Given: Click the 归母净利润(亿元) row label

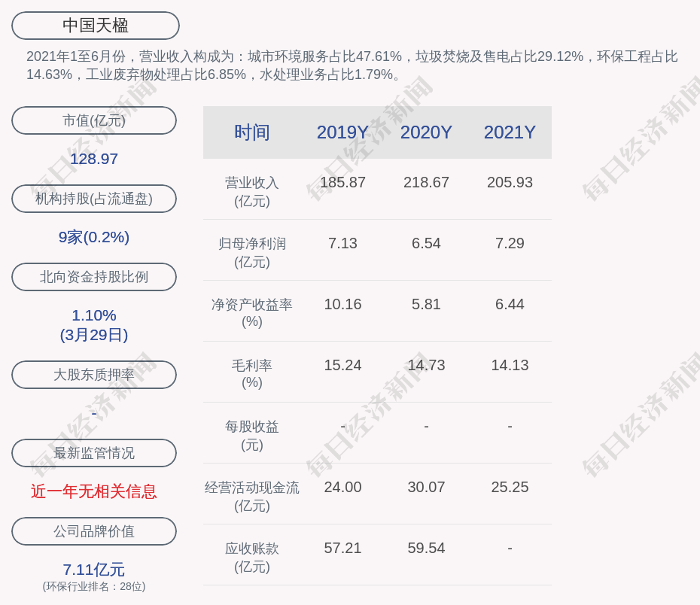Looking at the screenshot, I should (x=252, y=253).
